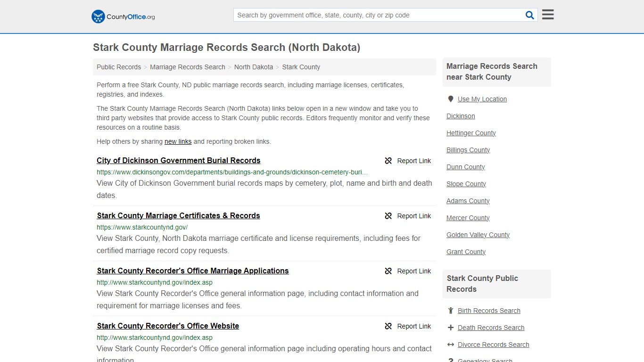The image size is (644, 362).
Task: Open Hettinger County link
Action: pos(471,133)
